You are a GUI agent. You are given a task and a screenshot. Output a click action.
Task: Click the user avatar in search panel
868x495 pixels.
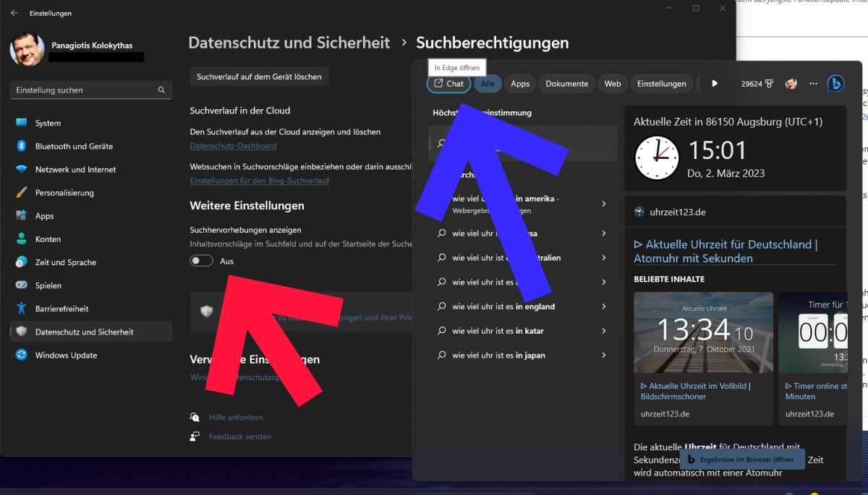(791, 84)
